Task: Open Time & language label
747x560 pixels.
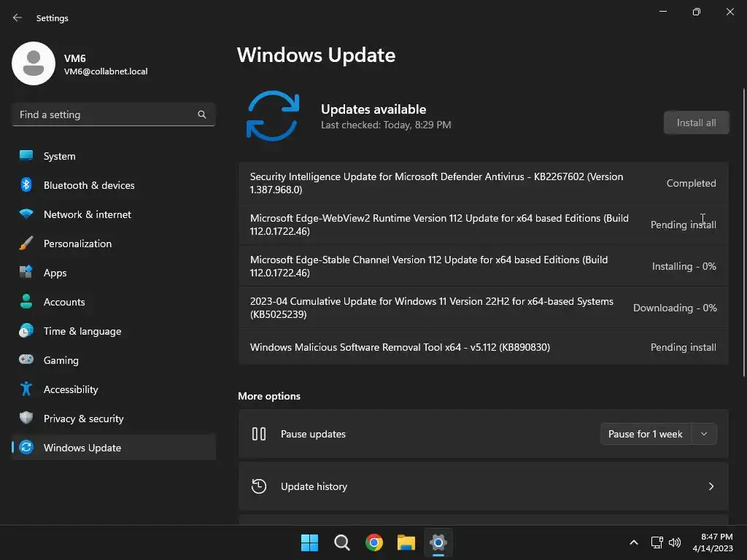Action: pyautogui.click(x=82, y=331)
